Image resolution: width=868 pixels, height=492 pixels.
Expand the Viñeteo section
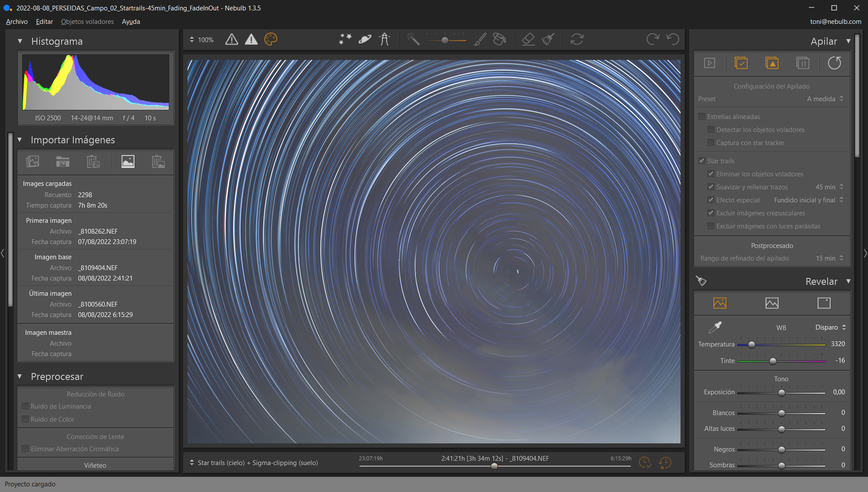coord(95,465)
